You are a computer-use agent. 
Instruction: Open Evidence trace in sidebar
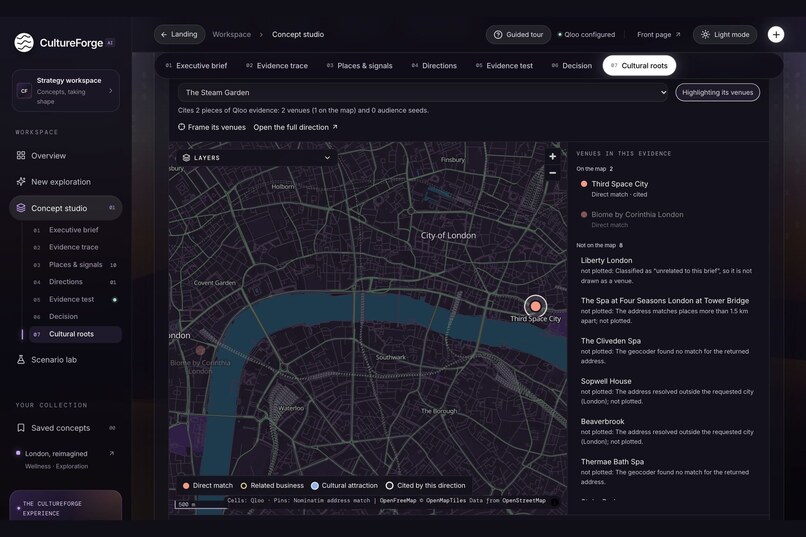(x=75, y=247)
